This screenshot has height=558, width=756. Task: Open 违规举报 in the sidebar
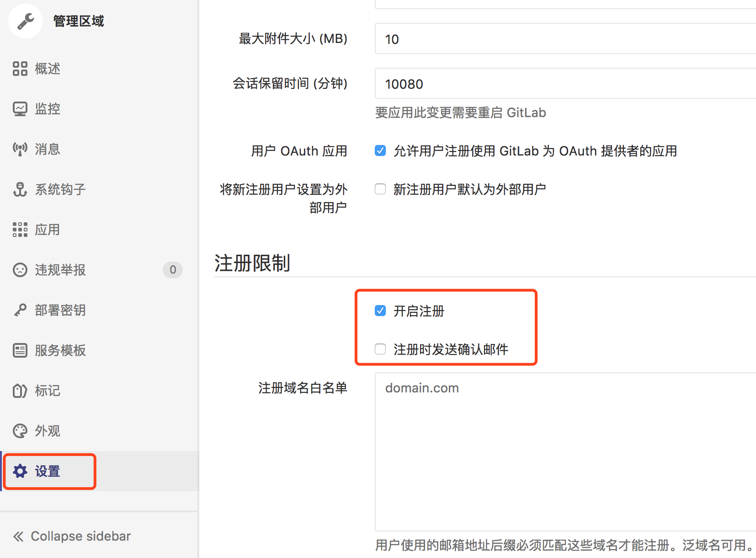[x=99, y=270]
